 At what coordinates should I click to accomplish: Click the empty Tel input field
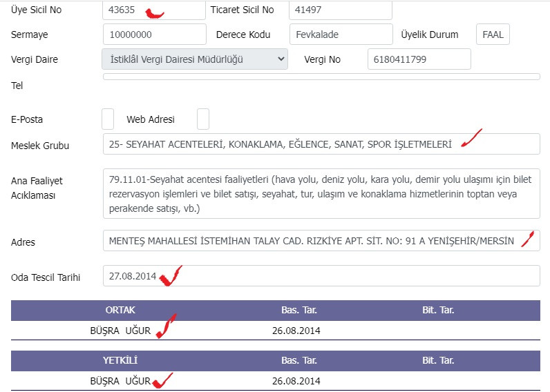click(x=321, y=77)
